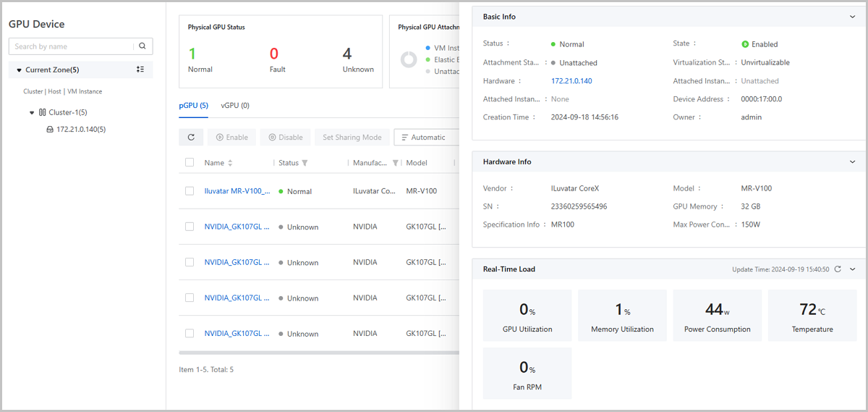Open the Hardware link 172.21.0.140

click(x=571, y=81)
